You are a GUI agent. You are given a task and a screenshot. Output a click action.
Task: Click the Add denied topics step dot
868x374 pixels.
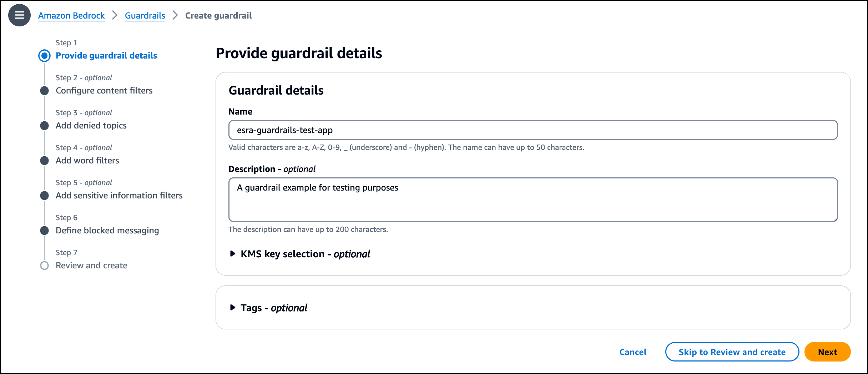tap(45, 126)
